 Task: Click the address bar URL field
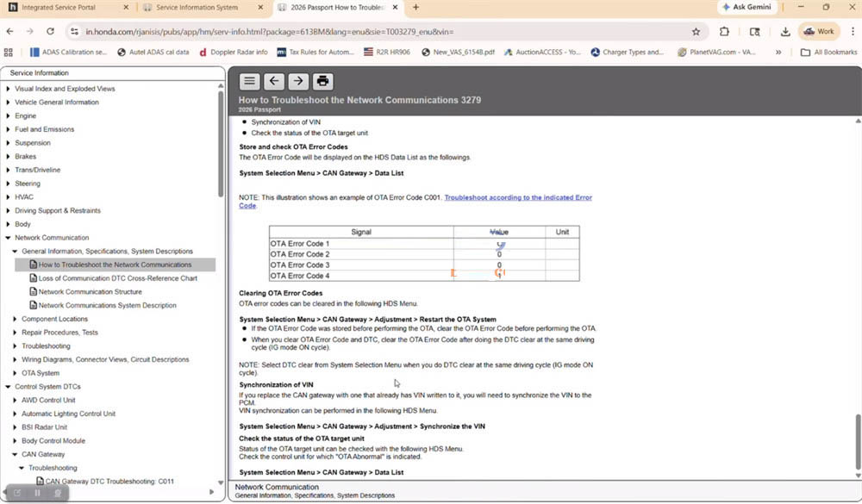pyautogui.click(x=384, y=31)
